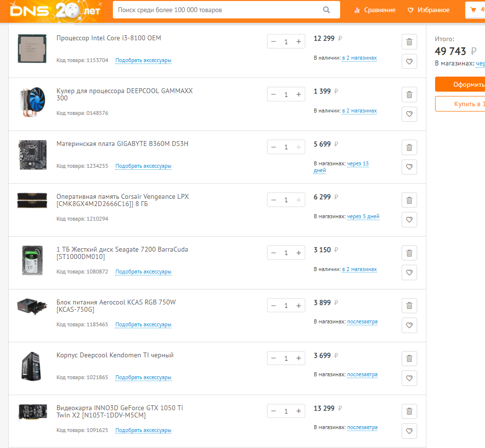Remove Corsair Vengeance LPX memory from cart
The height and width of the screenshot is (448, 485).
pyautogui.click(x=409, y=200)
